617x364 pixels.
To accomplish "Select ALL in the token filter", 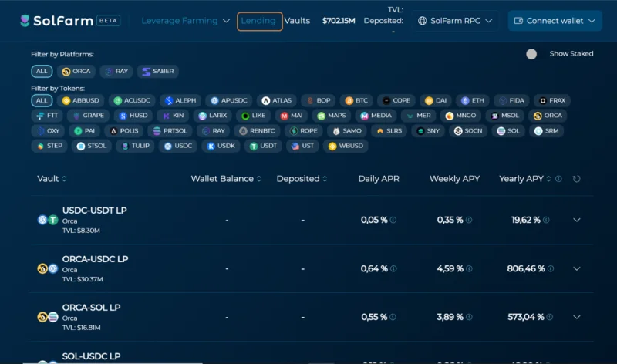I will [42, 100].
